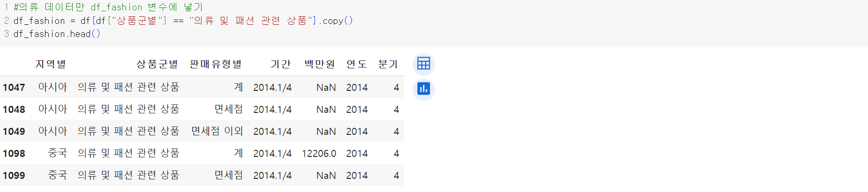868x192 pixels.
Task: Select the 판매유형별 column header
Action: [216, 64]
